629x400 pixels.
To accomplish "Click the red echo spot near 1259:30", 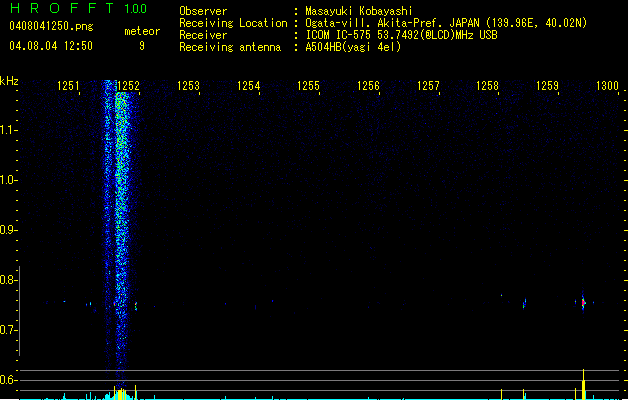I will (584, 303).
